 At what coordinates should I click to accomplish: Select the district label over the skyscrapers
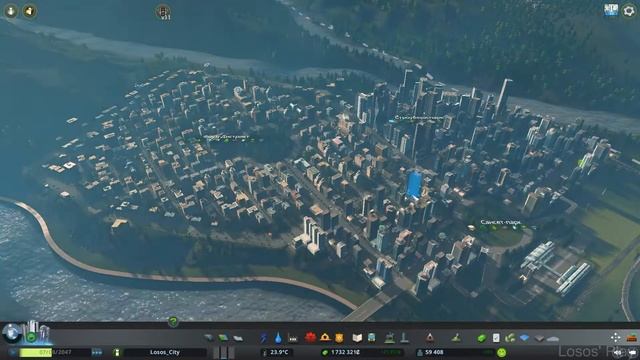(419, 118)
